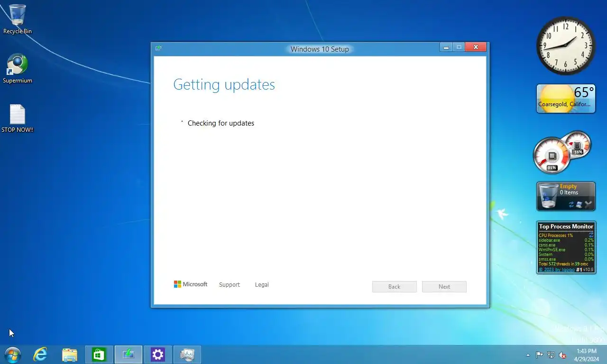
Task: Click the Next button in Setup
Action: tap(444, 287)
